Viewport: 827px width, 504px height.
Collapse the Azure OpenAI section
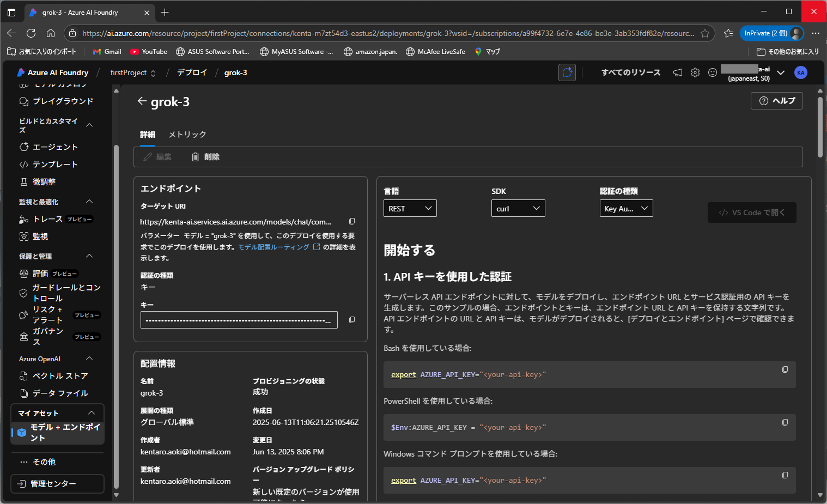[x=89, y=359]
